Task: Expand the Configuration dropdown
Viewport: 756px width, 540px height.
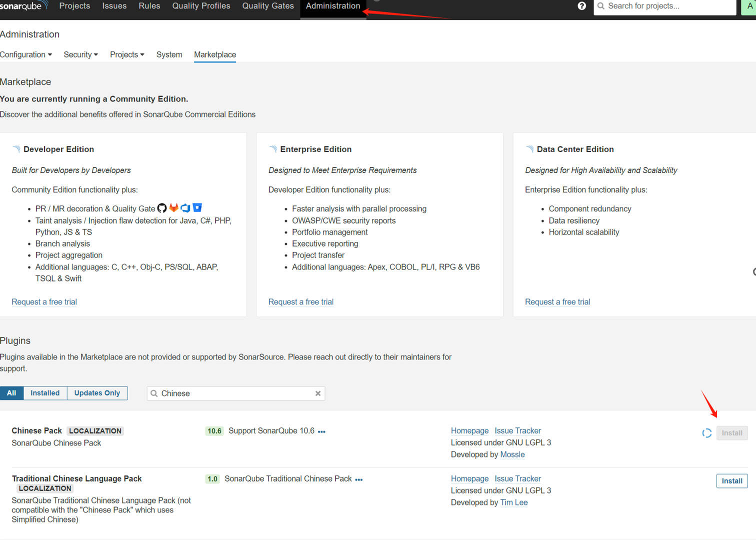Action: click(x=25, y=54)
